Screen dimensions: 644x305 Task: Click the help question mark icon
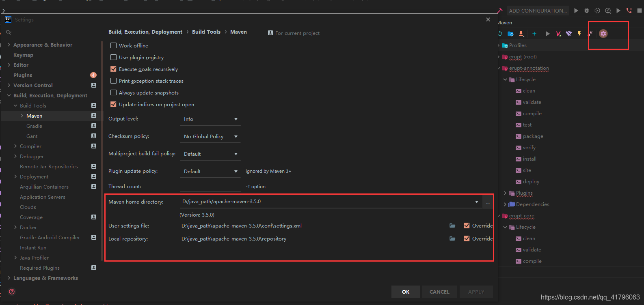pyautogui.click(x=12, y=292)
